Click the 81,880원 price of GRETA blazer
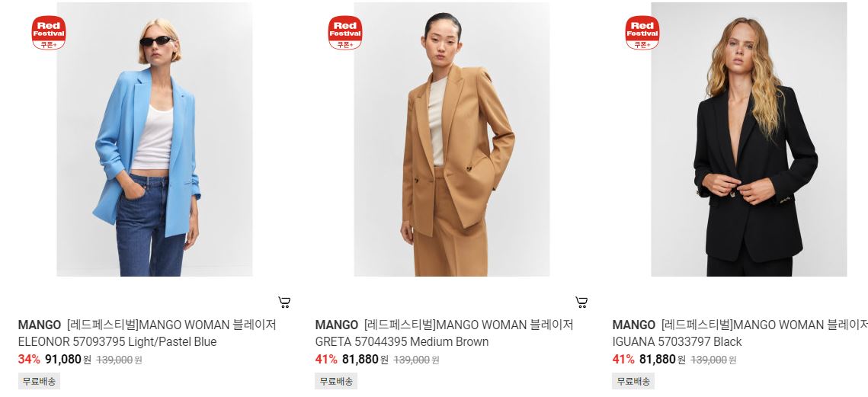 point(365,360)
